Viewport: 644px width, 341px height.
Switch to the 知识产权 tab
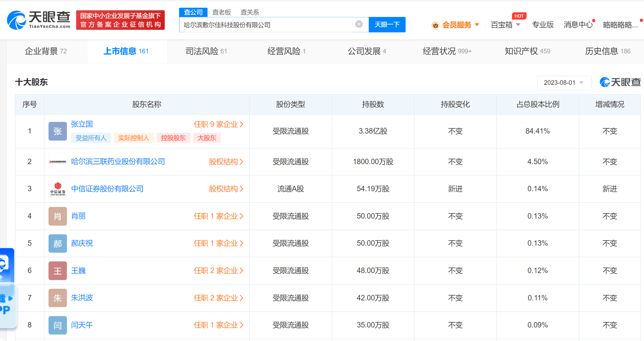(x=527, y=51)
